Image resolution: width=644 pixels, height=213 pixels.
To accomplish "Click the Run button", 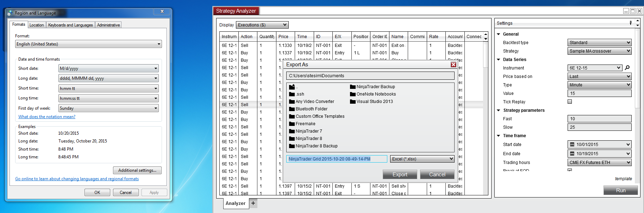I will click(621, 190).
